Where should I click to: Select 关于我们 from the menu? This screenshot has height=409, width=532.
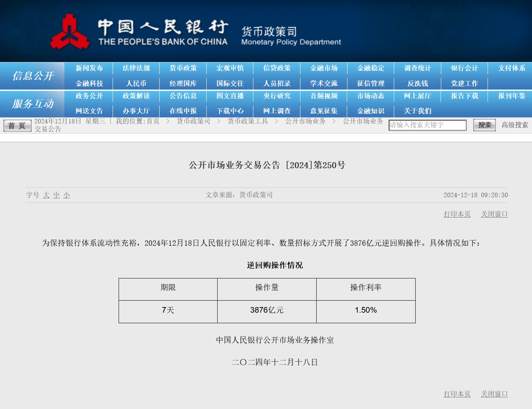[x=418, y=111]
